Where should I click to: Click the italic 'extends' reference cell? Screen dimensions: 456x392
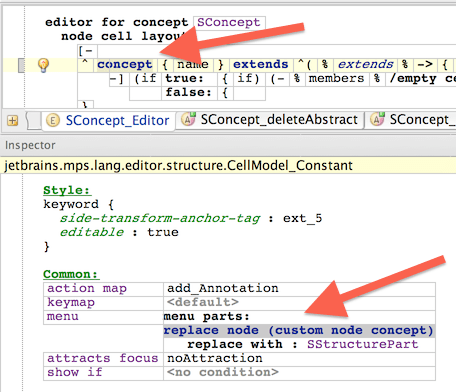[366, 64]
